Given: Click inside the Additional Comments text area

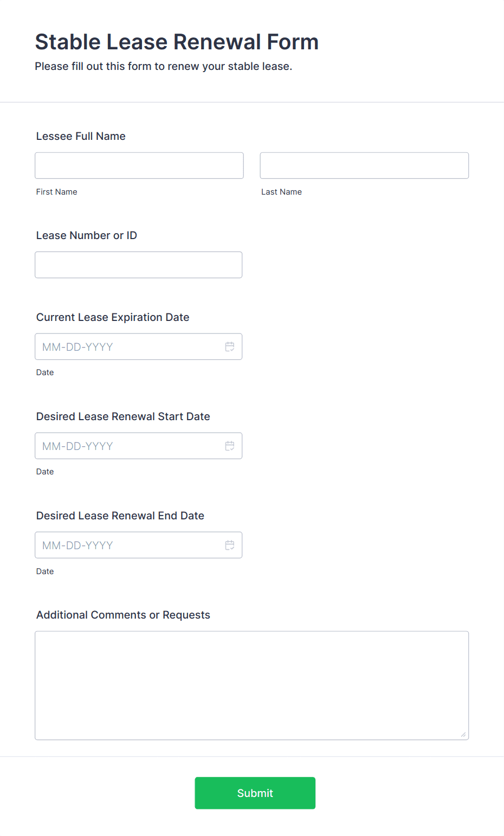Looking at the screenshot, I should point(252,685).
